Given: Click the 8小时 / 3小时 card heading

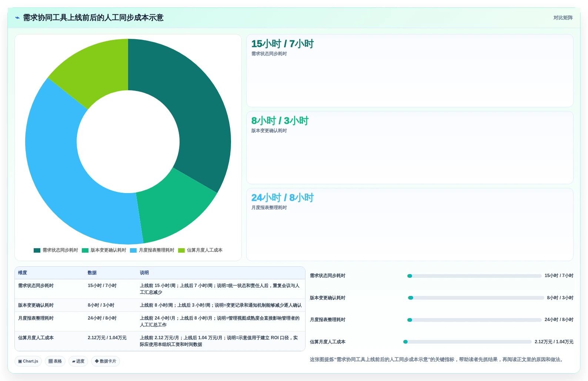Looking at the screenshot, I should click(280, 121).
